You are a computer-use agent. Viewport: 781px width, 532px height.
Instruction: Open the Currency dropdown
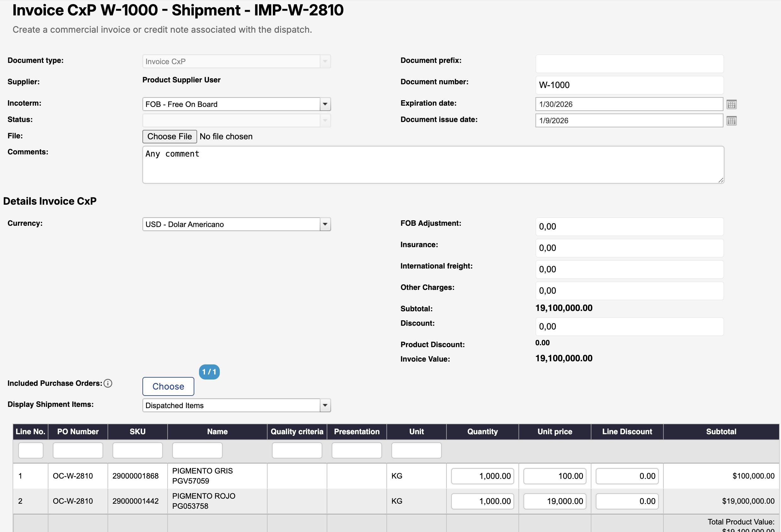tap(325, 224)
